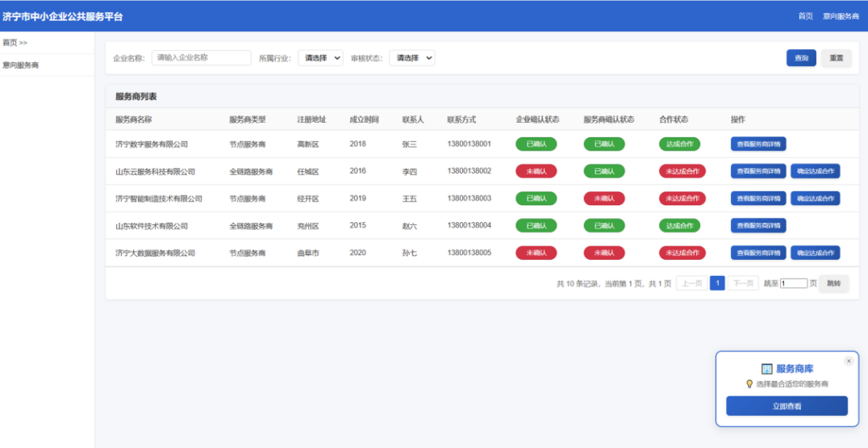Click 立即查看 in the 服务商库 popup
This screenshot has width=868, height=448.
point(787,406)
